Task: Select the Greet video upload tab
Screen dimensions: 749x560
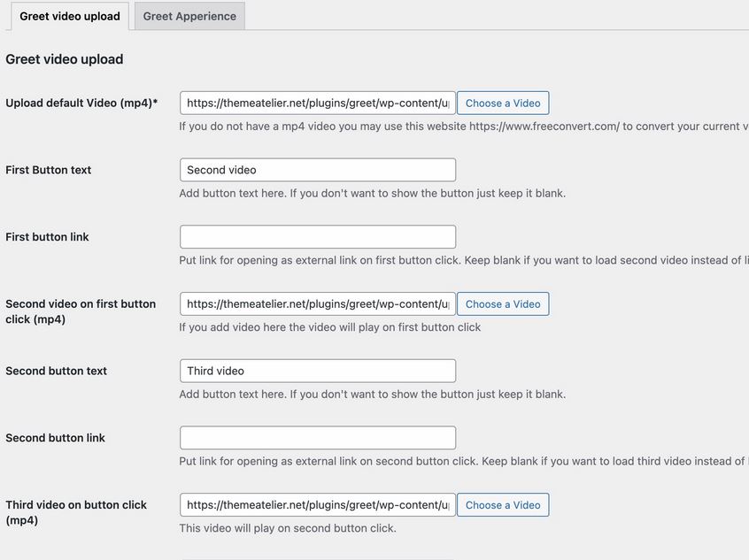Action: [x=70, y=16]
